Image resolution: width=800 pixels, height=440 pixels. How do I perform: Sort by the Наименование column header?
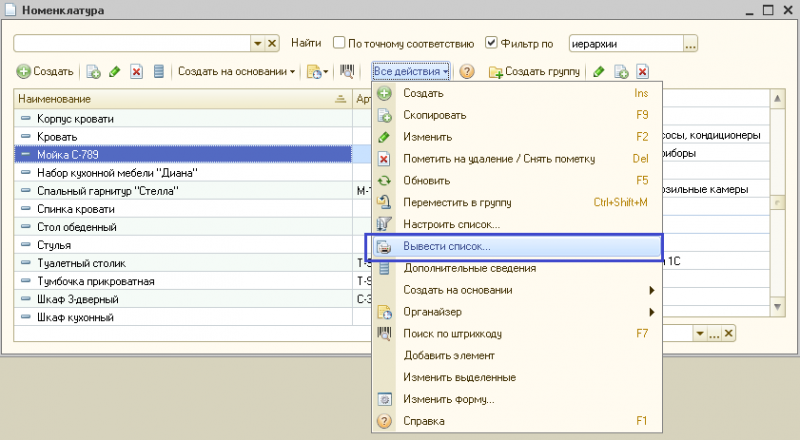pyautogui.click(x=183, y=99)
